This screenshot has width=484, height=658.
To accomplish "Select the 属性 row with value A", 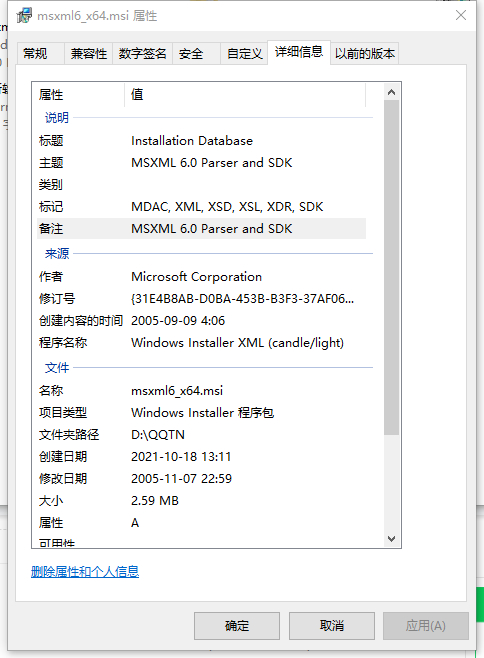I will (x=201, y=523).
